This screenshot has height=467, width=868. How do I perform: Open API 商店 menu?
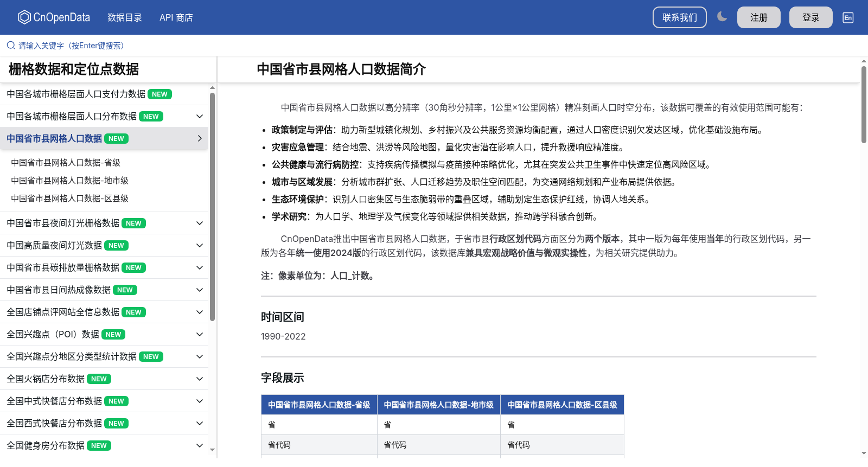point(176,17)
